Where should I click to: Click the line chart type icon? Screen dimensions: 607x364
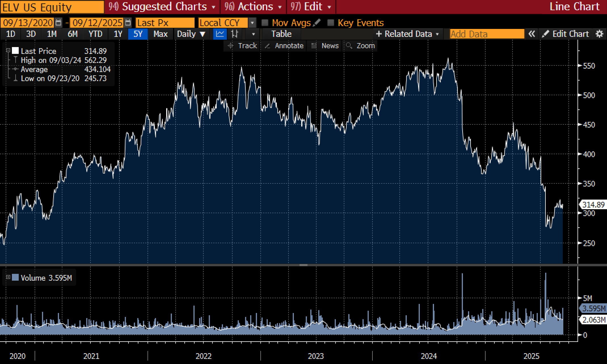point(220,34)
